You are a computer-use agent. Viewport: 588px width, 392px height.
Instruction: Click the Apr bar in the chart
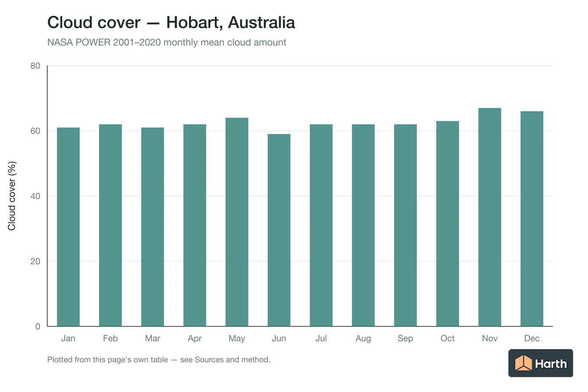[x=195, y=225]
